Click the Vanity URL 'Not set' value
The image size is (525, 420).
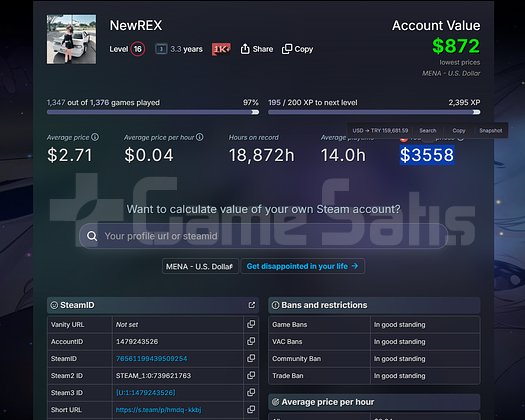[x=127, y=325]
